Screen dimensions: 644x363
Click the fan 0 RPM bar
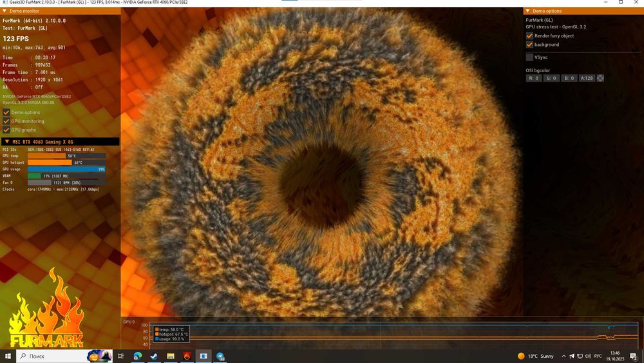66,182
